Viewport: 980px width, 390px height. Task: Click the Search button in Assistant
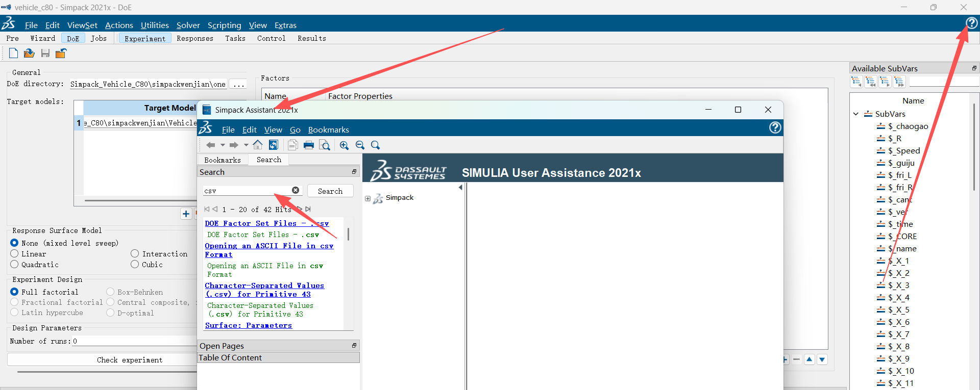[330, 191]
